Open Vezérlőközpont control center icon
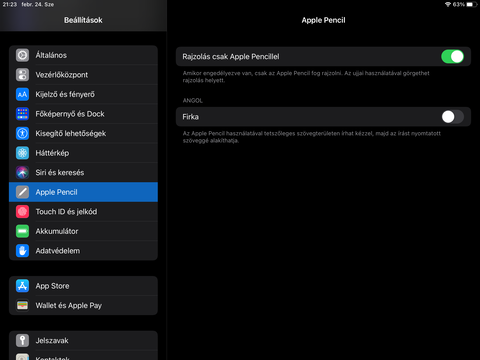This screenshot has height=360, width=480. click(22, 75)
